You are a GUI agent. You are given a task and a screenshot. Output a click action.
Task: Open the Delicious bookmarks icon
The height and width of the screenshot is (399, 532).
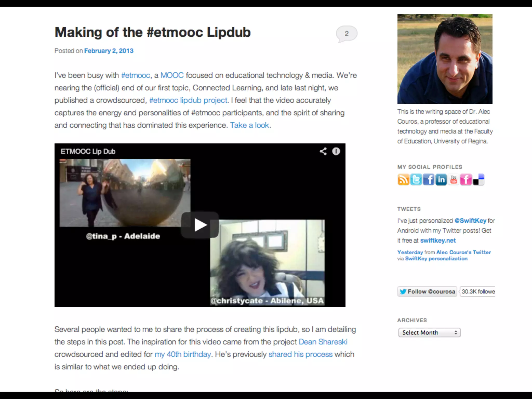pyautogui.click(x=478, y=179)
